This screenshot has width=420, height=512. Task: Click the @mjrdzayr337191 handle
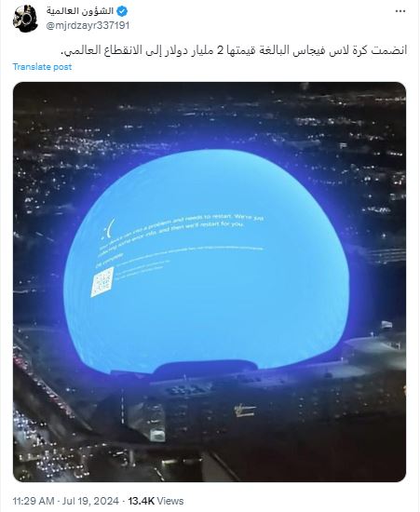pyautogui.click(x=88, y=25)
